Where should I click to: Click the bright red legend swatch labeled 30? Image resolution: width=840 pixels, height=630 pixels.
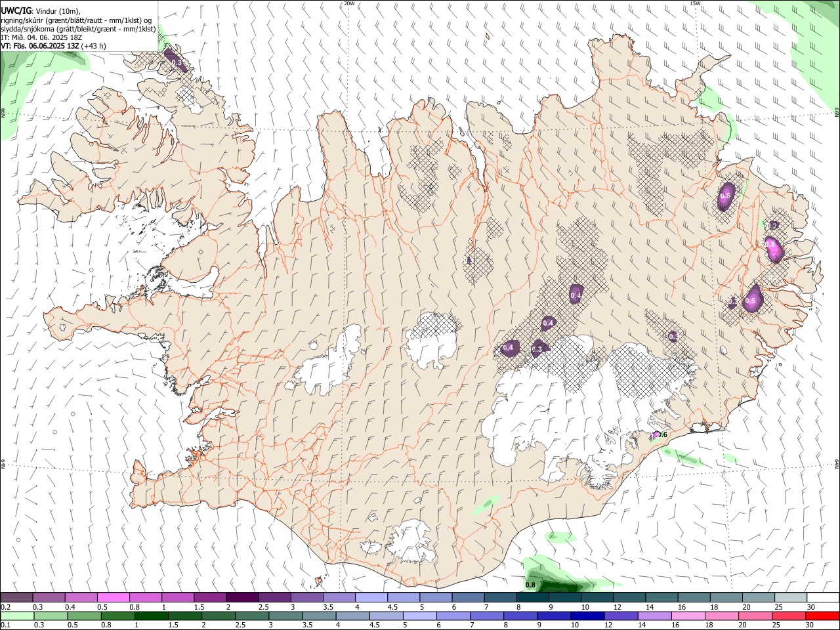coord(823,616)
